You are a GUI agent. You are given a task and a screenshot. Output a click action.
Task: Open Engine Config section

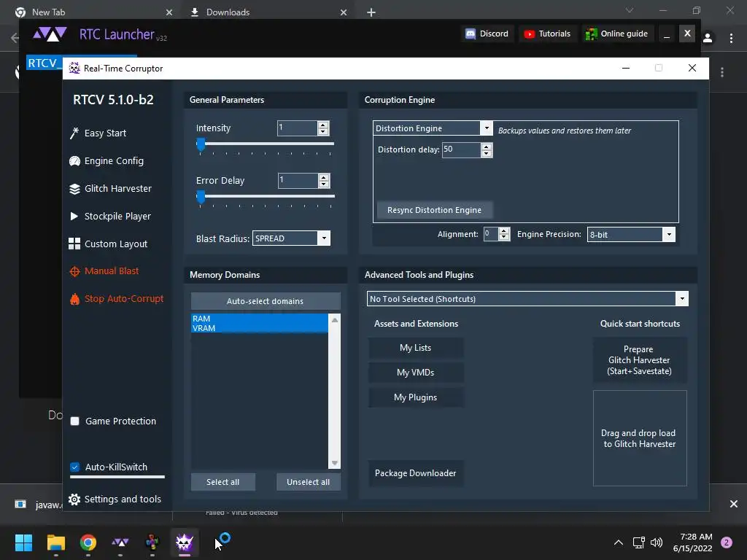click(113, 161)
